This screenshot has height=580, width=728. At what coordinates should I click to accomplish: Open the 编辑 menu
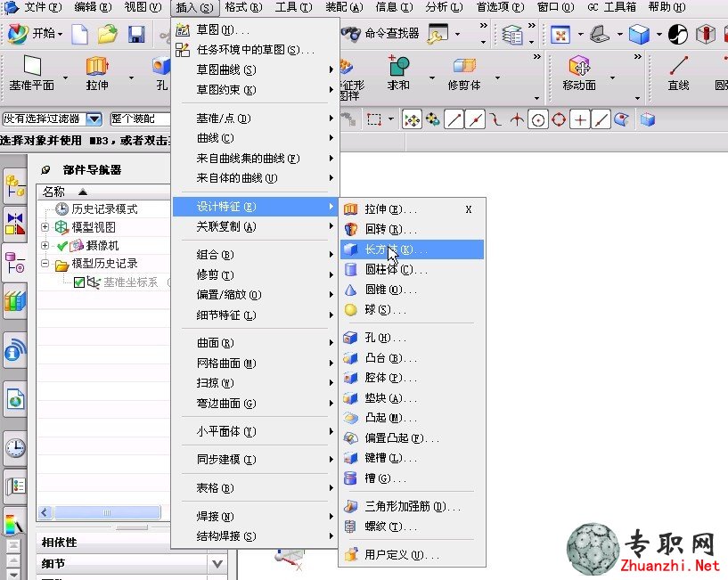[93, 7]
